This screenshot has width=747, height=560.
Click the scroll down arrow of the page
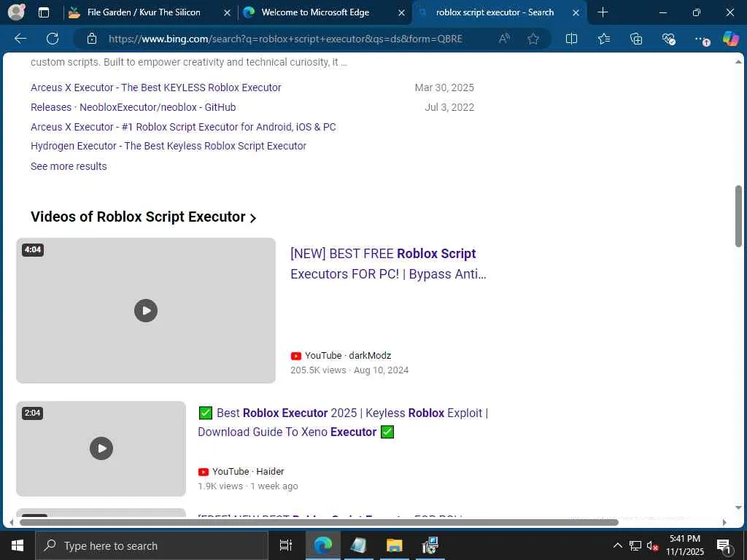point(738,507)
